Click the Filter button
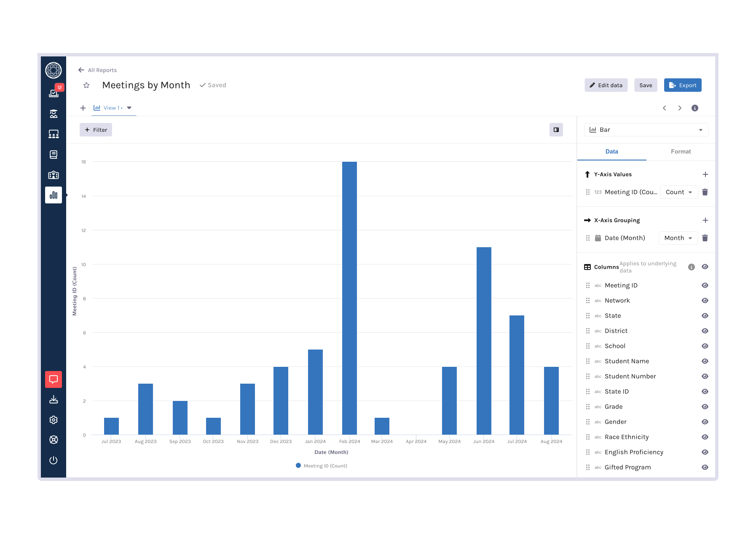The image size is (756, 534). (96, 130)
